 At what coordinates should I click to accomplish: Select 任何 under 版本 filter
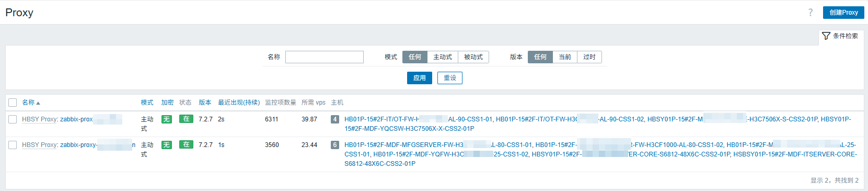coord(540,57)
